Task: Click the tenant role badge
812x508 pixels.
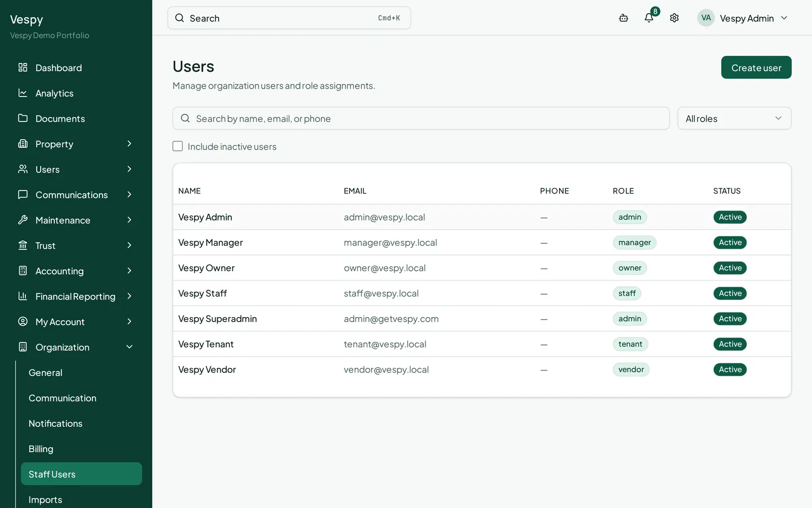Action: coord(630,344)
